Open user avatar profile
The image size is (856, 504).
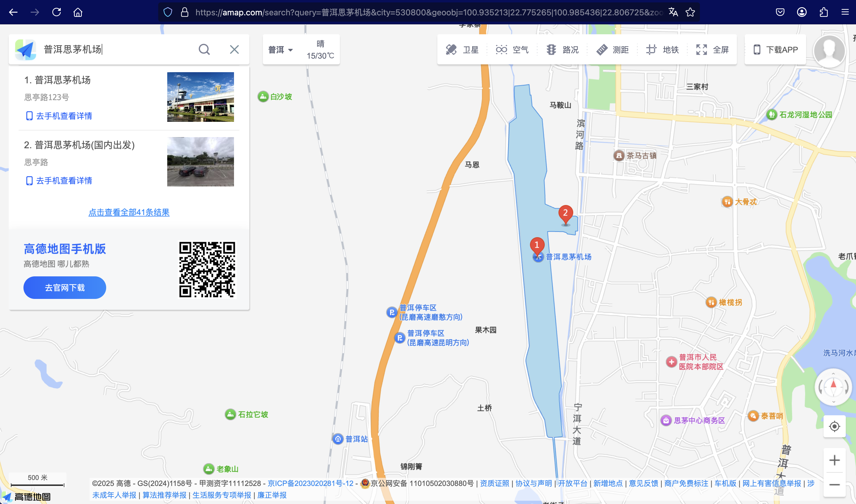pos(829,51)
